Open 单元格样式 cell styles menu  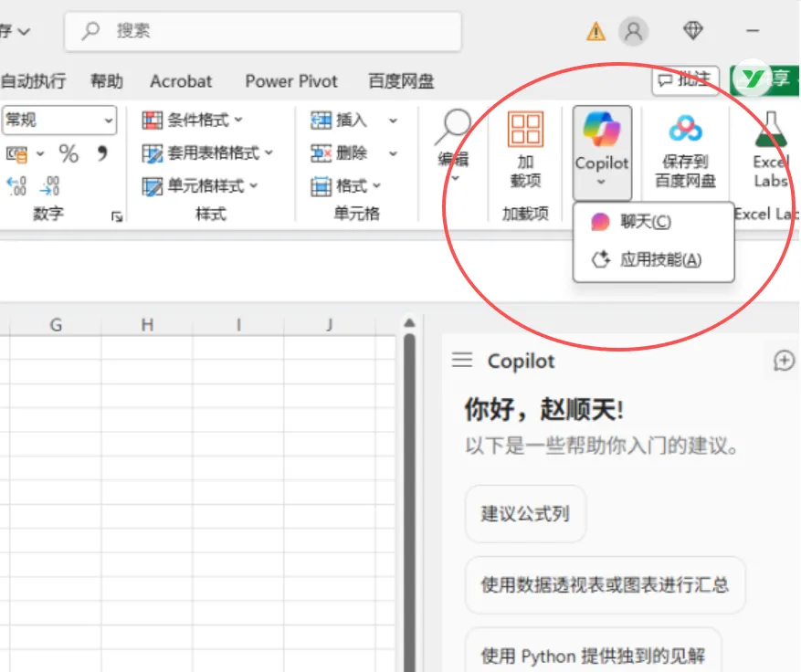click(200, 186)
